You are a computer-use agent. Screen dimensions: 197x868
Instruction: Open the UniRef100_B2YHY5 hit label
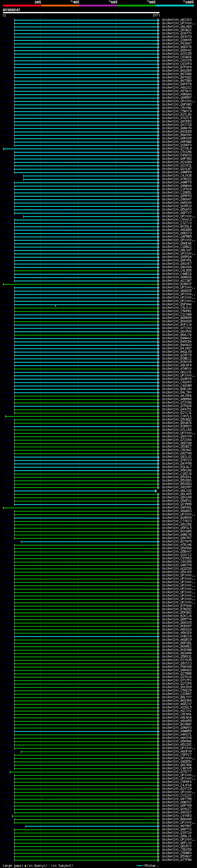(x=176, y=542)
